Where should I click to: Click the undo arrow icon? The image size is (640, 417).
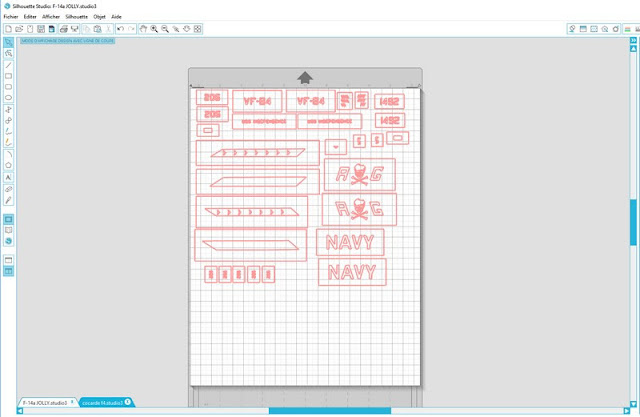click(x=120, y=29)
